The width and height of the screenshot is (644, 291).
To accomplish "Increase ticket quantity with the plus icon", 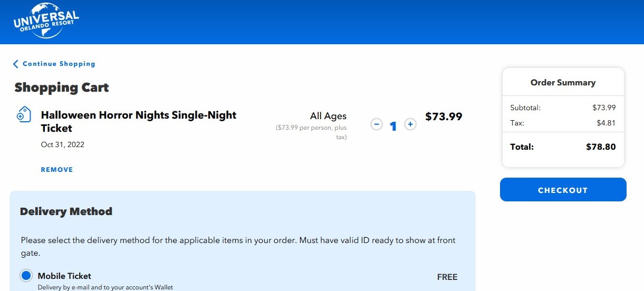I will pyautogui.click(x=410, y=124).
